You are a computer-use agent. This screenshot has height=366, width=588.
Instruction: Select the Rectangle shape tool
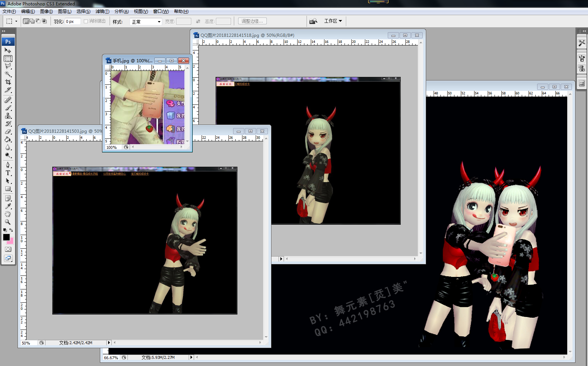pyautogui.click(x=8, y=189)
